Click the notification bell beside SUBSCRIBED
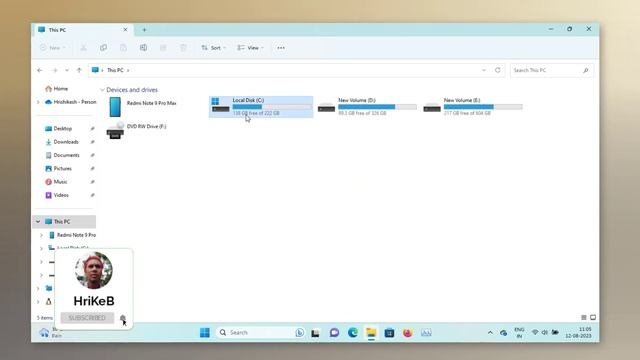 123,318
